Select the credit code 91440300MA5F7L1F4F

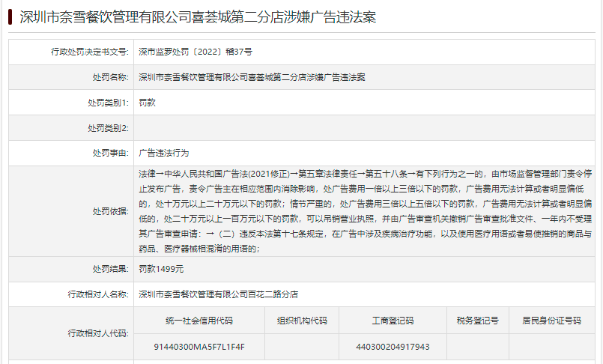[x=199, y=347]
